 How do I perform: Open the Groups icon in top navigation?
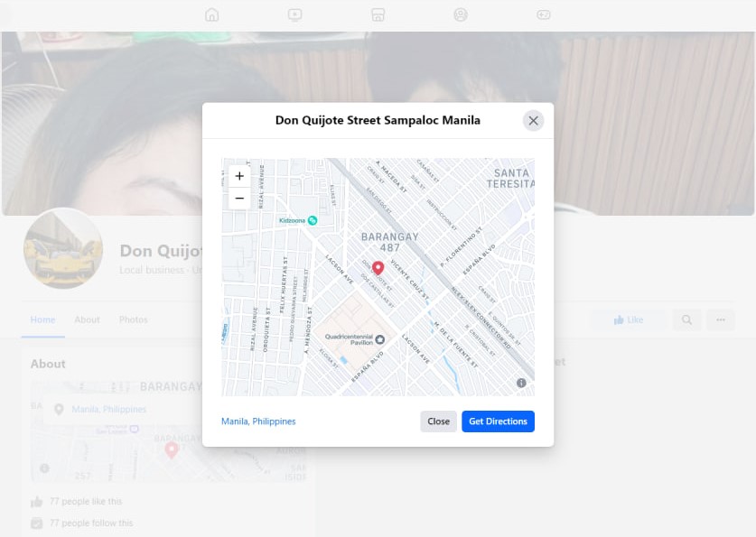click(x=461, y=14)
